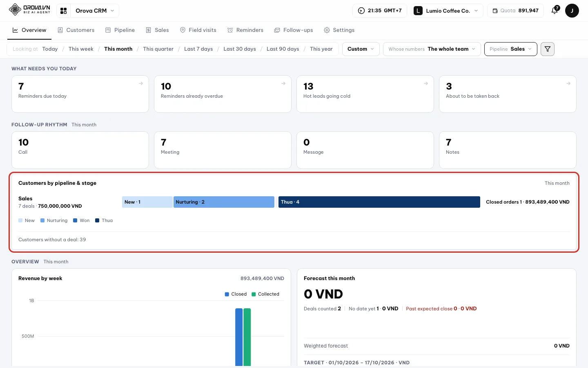Open the Custom date range dropdown

[361, 49]
